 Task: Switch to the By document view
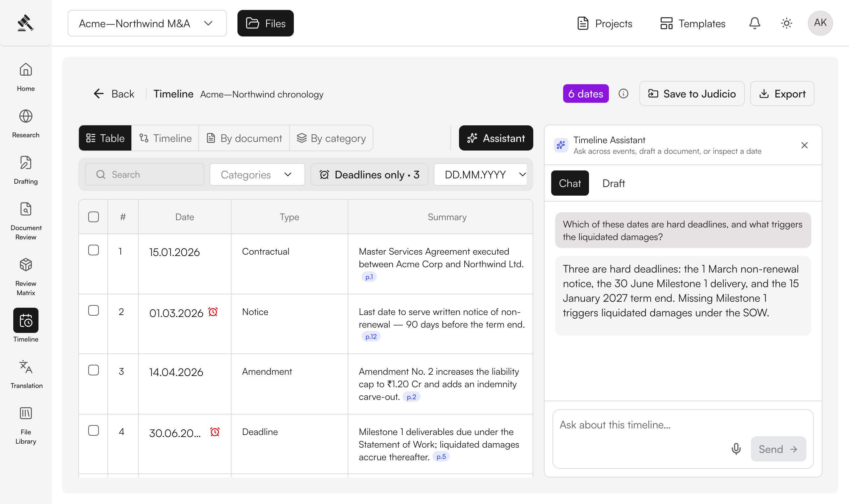pyautogui.click(x=244, y=138)
